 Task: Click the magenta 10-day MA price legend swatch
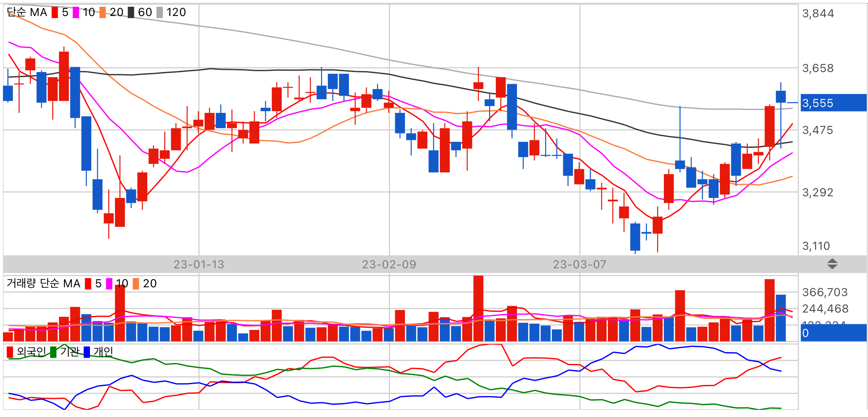coord(76,13)
